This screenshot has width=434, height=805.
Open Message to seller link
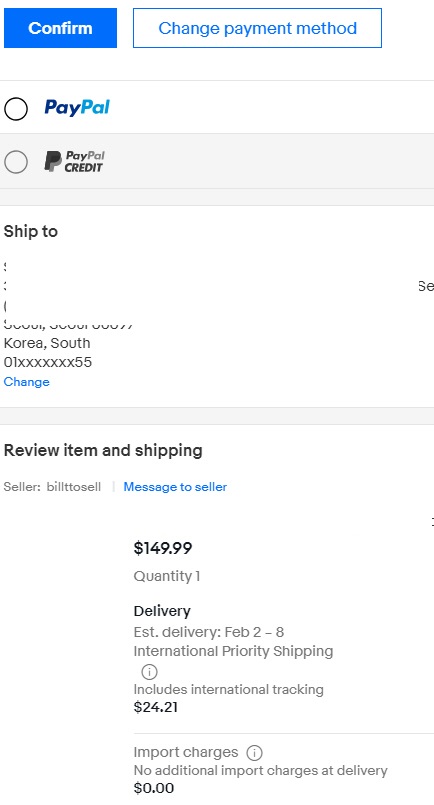[x=175, y=487]
